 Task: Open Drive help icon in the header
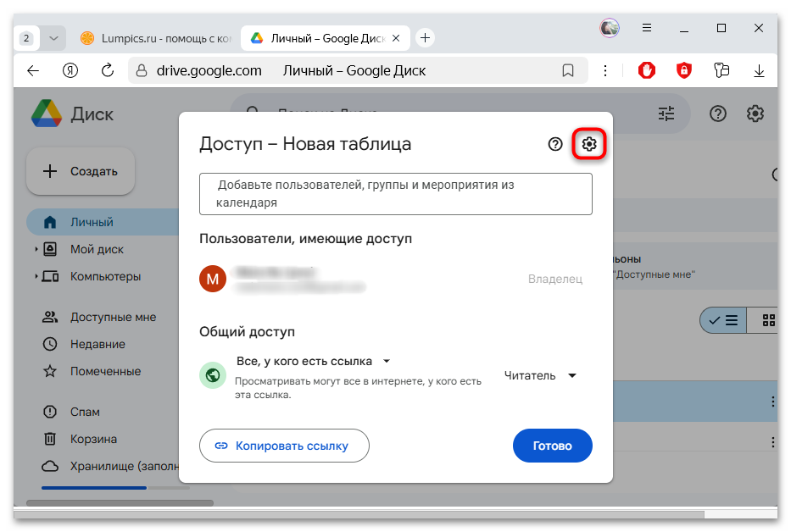[717, 113]
